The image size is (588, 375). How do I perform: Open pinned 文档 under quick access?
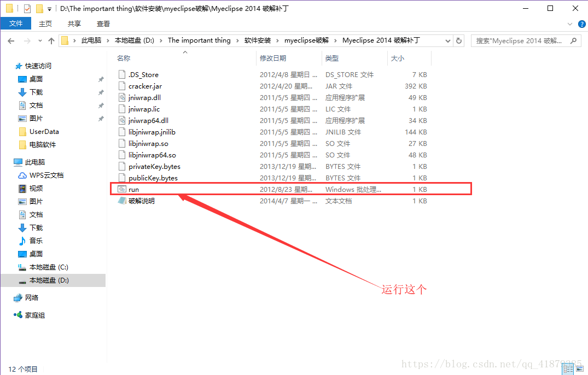(x=36, y=106)
